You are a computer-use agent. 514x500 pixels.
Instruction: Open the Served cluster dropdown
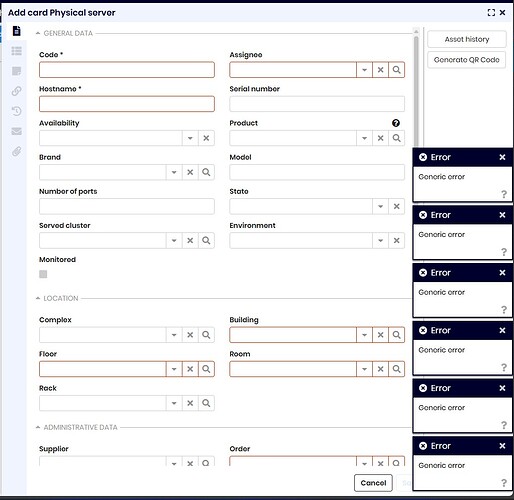coord(174,240)
